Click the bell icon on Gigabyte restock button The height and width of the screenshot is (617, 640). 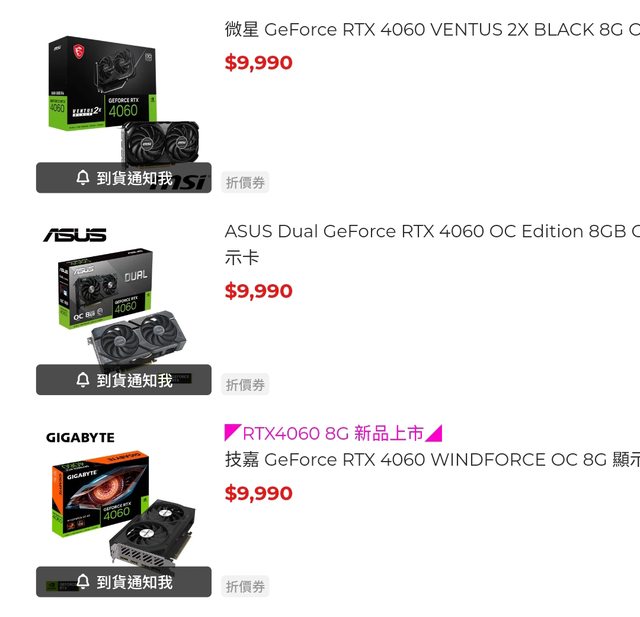tap(83, 581)
